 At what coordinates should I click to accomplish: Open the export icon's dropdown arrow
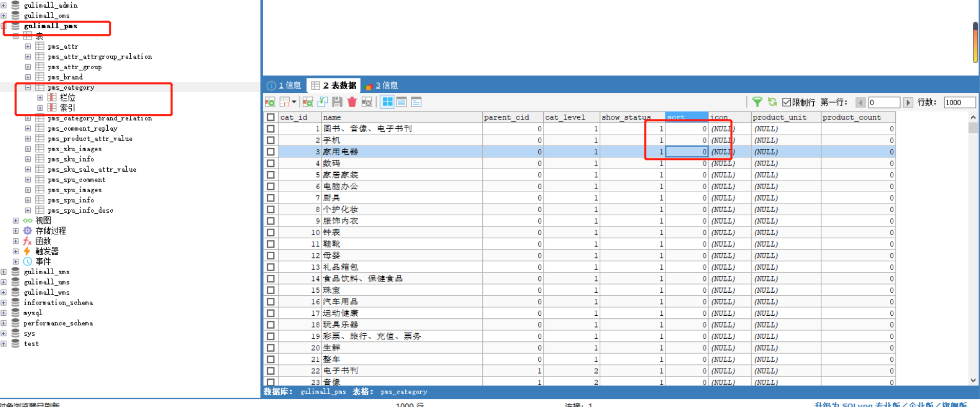click(x=294, y=102)
